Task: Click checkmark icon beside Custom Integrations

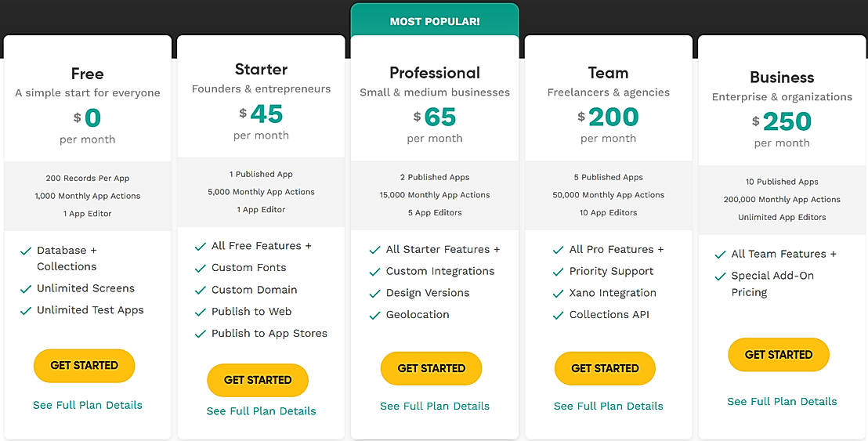Action: pos(374,271)
